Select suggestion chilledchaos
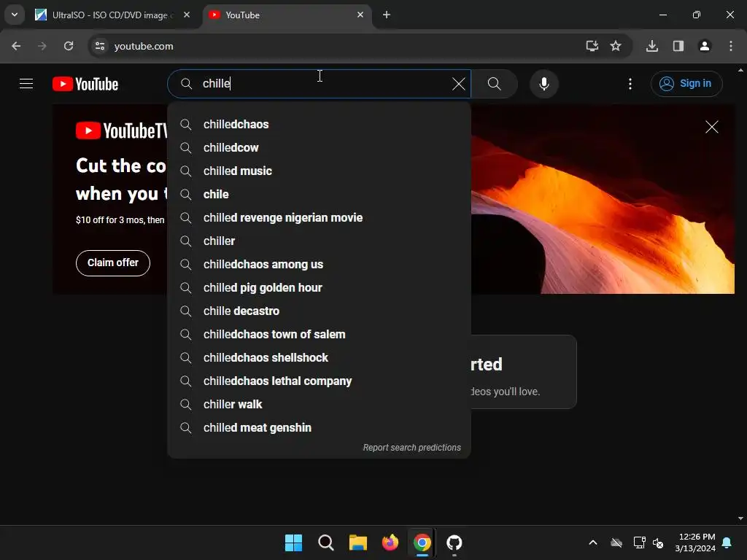Viewport: 747px width, 560px height. tap(320, 124)
